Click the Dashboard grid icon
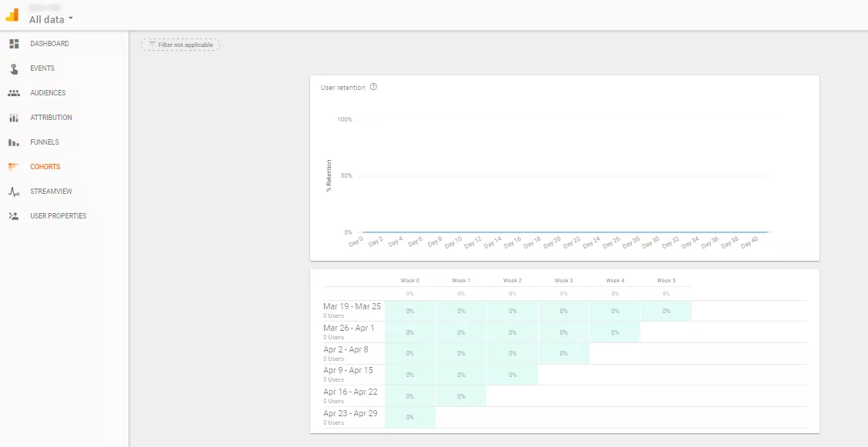 pos(15,44)
